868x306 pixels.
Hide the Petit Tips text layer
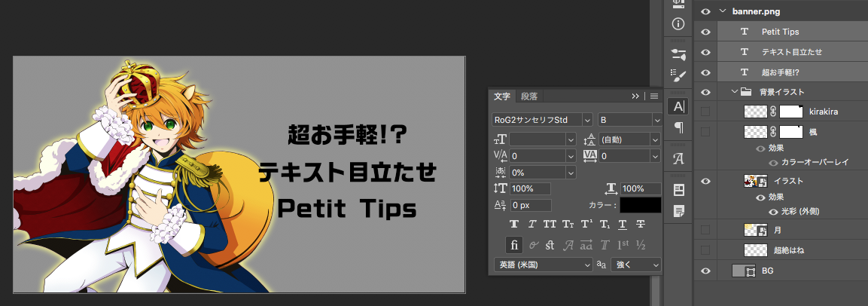click(x=705, y=32)
